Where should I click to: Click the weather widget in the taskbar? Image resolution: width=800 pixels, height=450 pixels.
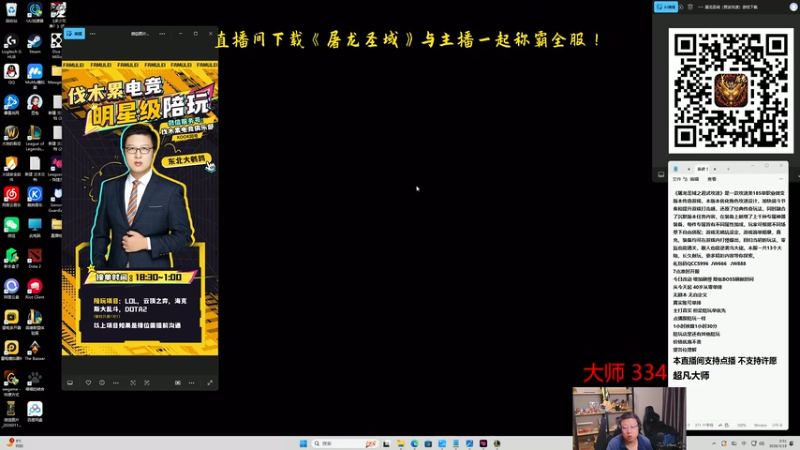click(x=13, y=443)
